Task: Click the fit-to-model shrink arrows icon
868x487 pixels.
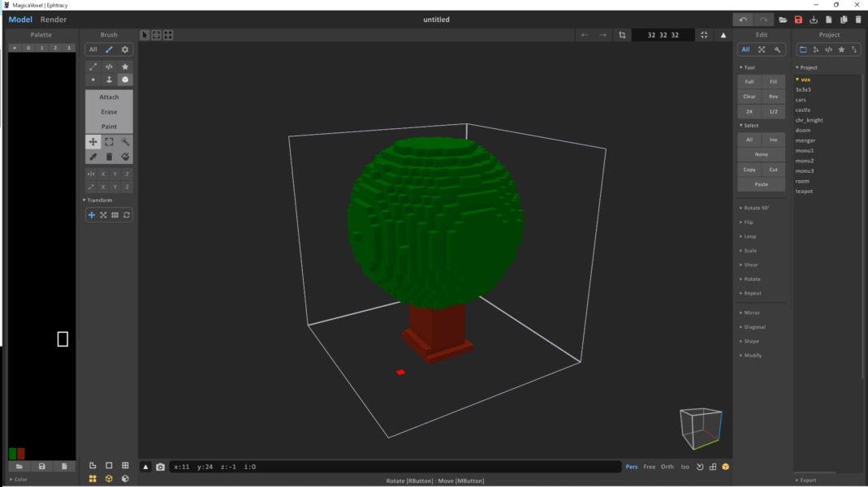Action: 704,35
